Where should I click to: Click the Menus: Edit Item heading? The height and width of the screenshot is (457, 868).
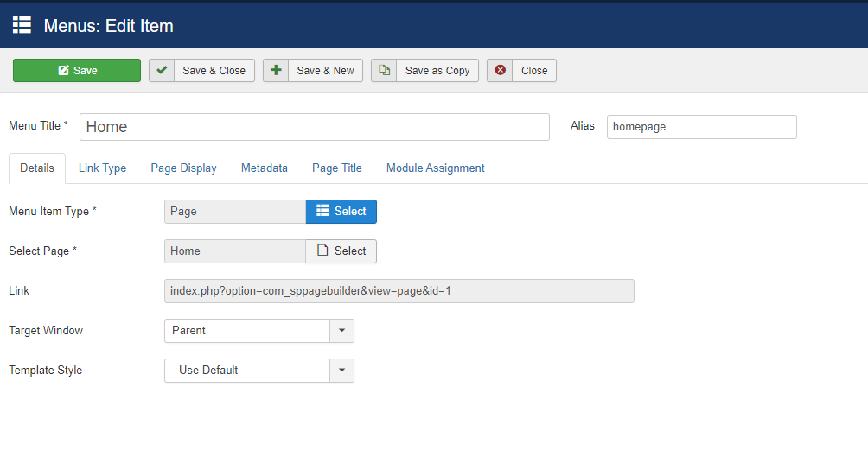point(109,26)
